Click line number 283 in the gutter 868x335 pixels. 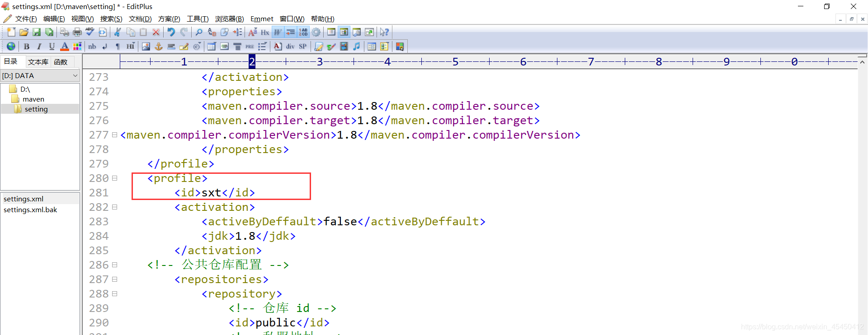99,221
